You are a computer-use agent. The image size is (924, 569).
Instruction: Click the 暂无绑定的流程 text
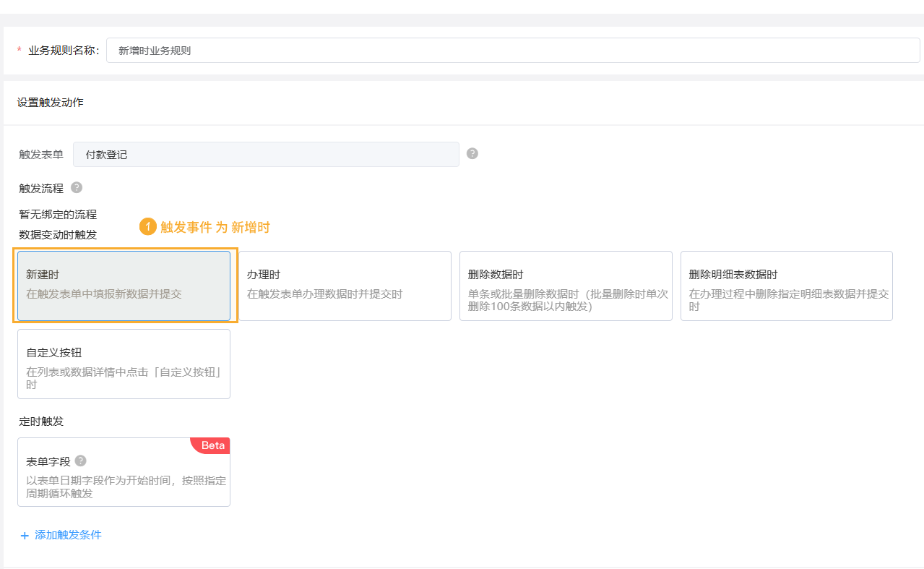click(58, 215)
